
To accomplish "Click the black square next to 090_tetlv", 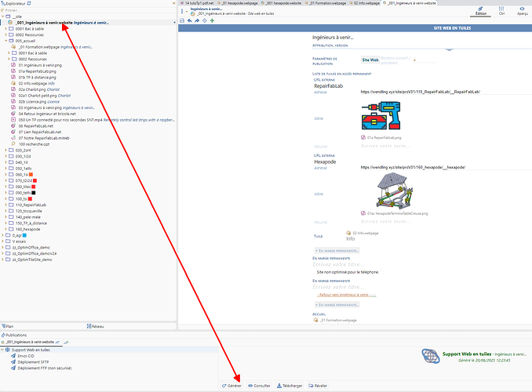I will tap(33, 193).
